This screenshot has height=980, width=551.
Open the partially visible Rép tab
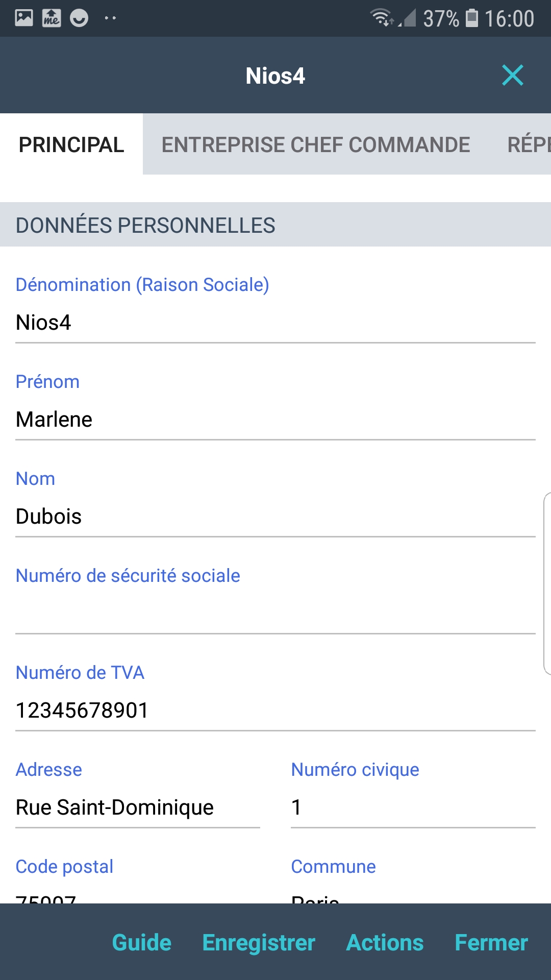[x=529, y=144]
